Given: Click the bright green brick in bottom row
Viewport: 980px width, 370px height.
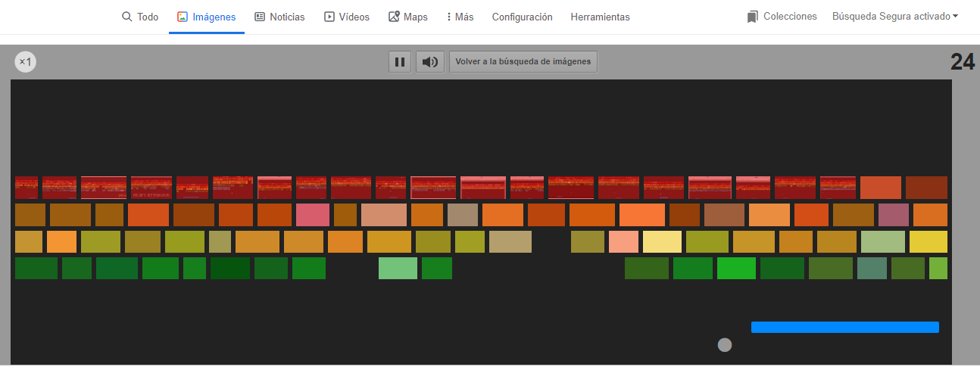Looking at the screenshot, I should pyautogui.click(x=736, y=268).
